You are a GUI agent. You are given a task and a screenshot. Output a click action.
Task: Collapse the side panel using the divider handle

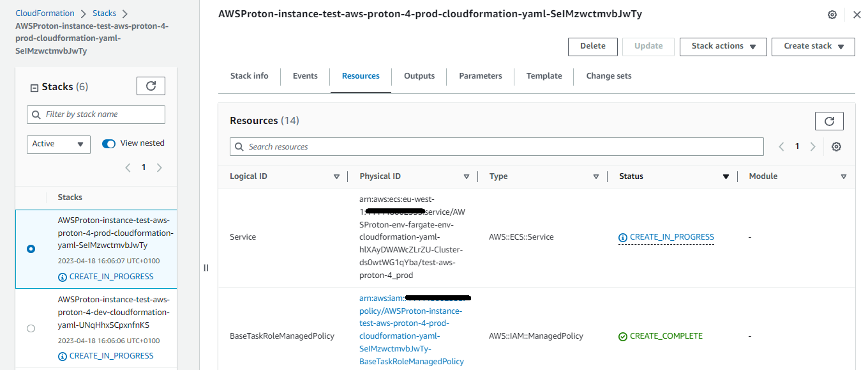click(206, 268)
